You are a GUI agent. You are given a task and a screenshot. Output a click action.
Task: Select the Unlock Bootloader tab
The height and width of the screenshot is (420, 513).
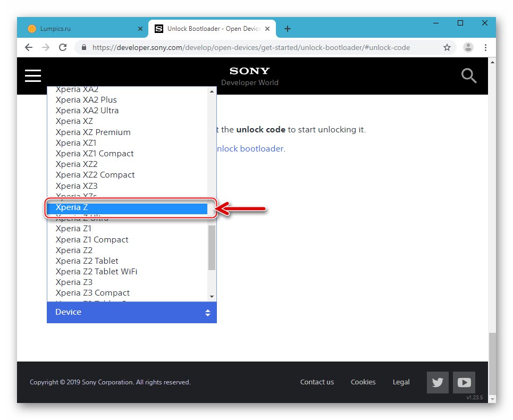tap(212, 29)
